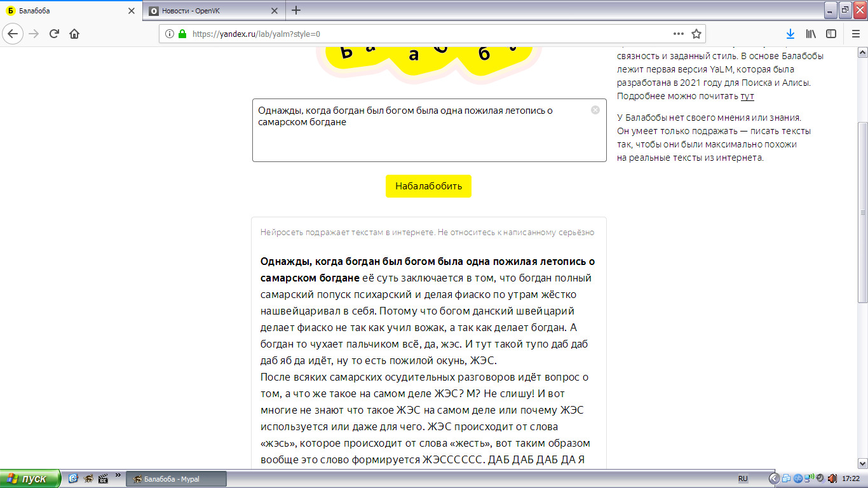The width and height of the screenshot is (868, 488).
Task: Toggle the browser sidebar
Action: coord(831,34)
